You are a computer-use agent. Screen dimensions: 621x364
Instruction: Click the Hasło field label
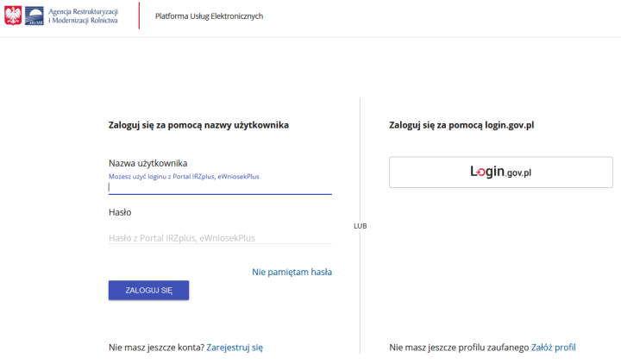click(x=120, y=212)
